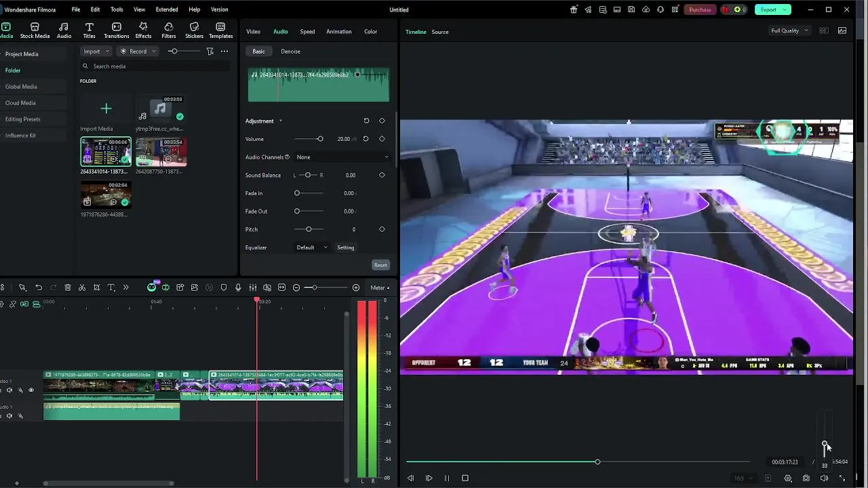
Task: Mute the Video 1 track
Action: (x=9, y=390)
